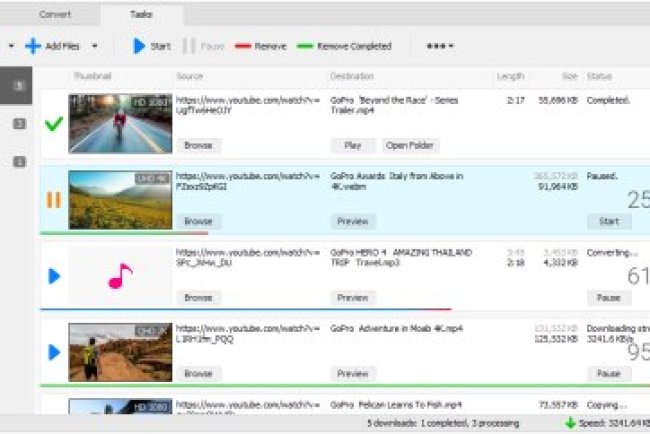Open the Beyond the Race cyclist thumbnail

120,124
